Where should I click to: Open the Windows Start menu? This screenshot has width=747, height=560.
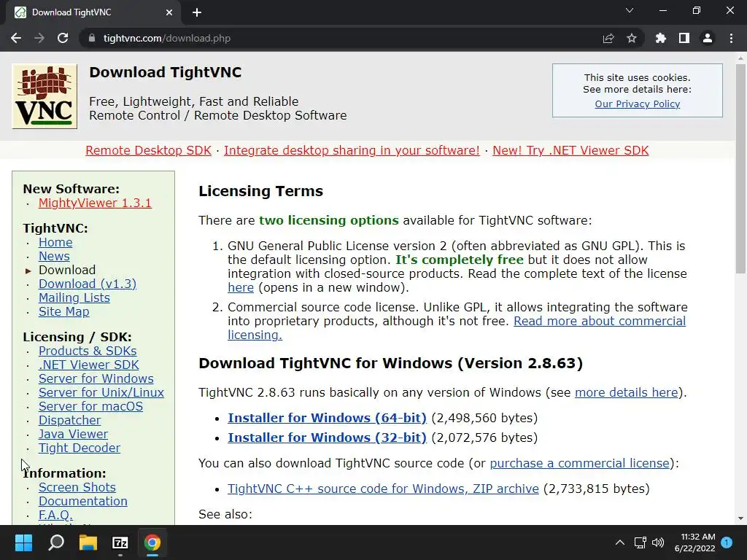23,542
